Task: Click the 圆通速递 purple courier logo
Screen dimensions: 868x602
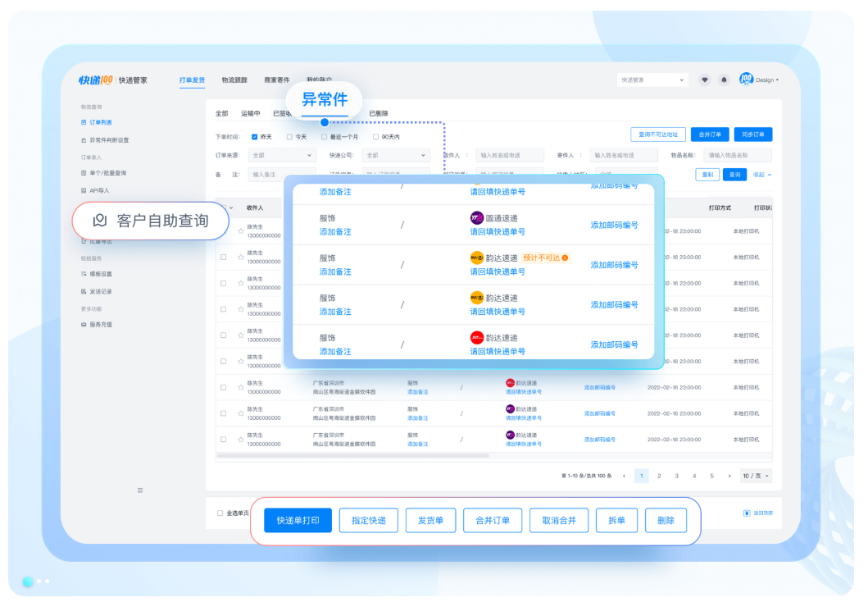Action: 477,217
